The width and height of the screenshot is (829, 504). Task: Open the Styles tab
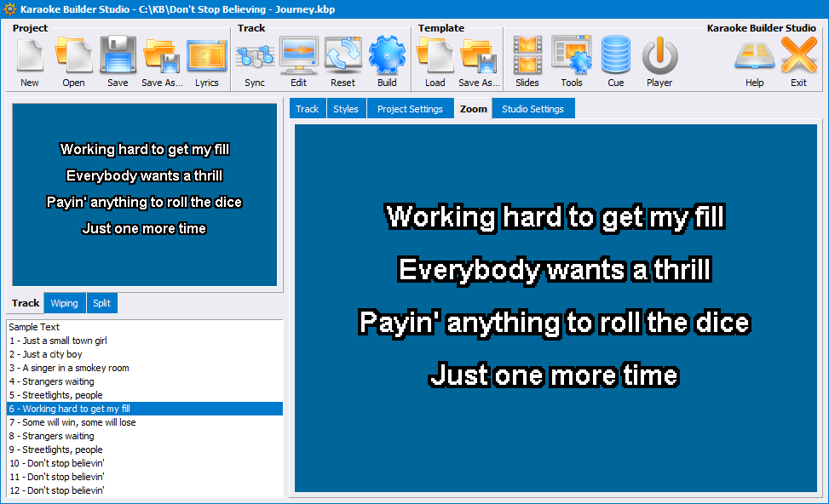coord(346,109)
